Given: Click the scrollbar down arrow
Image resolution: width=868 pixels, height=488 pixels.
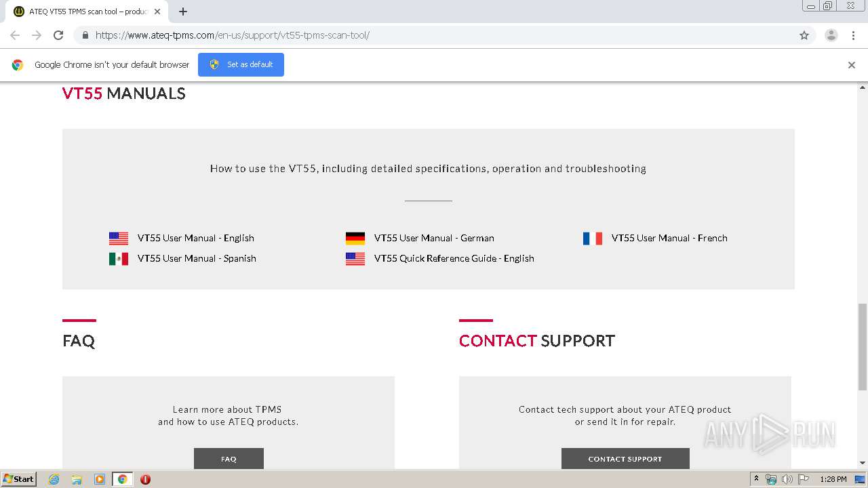Looking at the screenshot, I should (x=863, y=463).
